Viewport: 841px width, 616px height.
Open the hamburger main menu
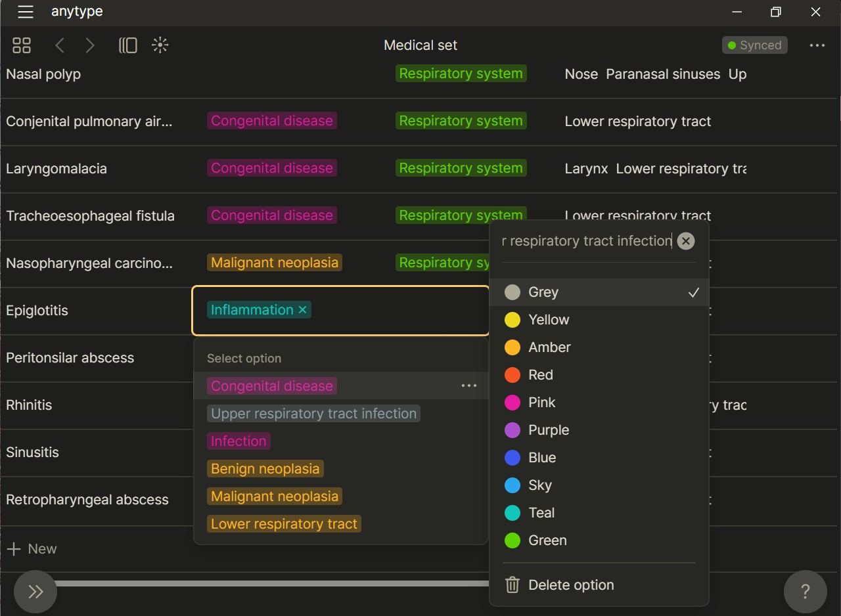click(25, 12)
